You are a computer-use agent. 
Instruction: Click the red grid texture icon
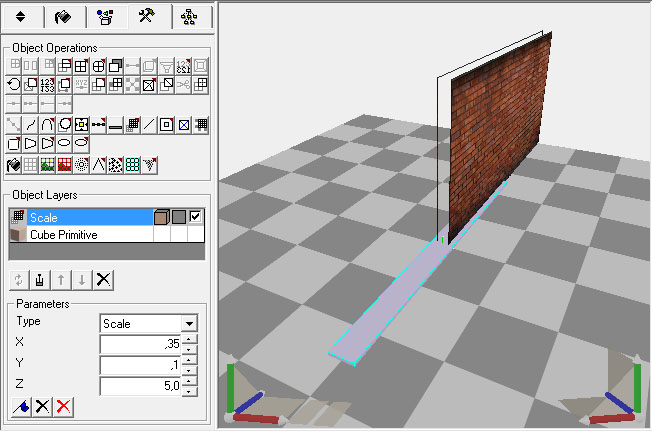64,165
